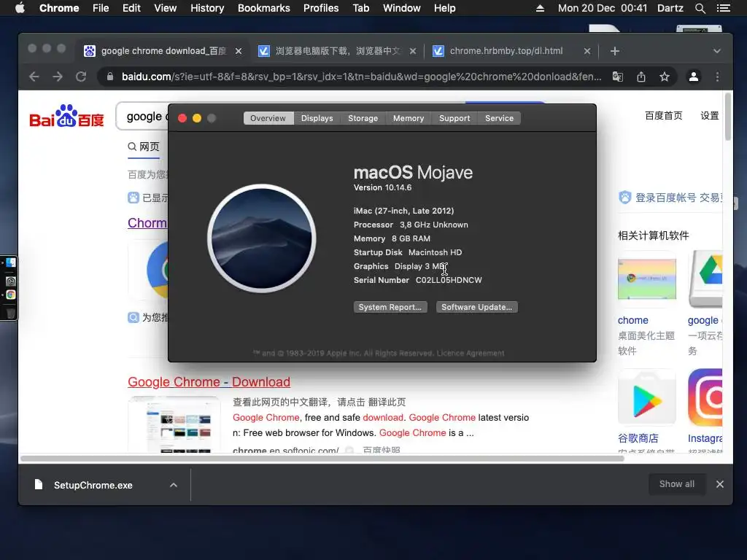This screenshot has width=747, height=560.
Task: Click the horizontal page scrollbar
Action: point(322,459)
